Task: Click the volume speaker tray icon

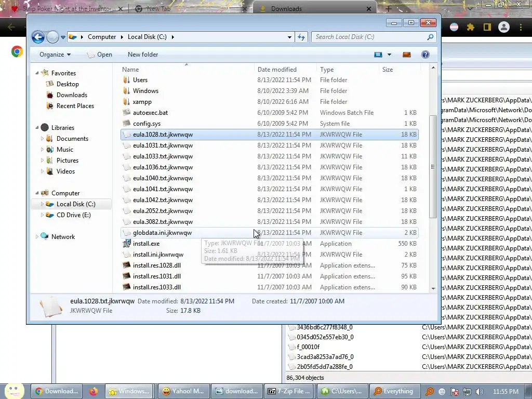Action: (479, 392)
